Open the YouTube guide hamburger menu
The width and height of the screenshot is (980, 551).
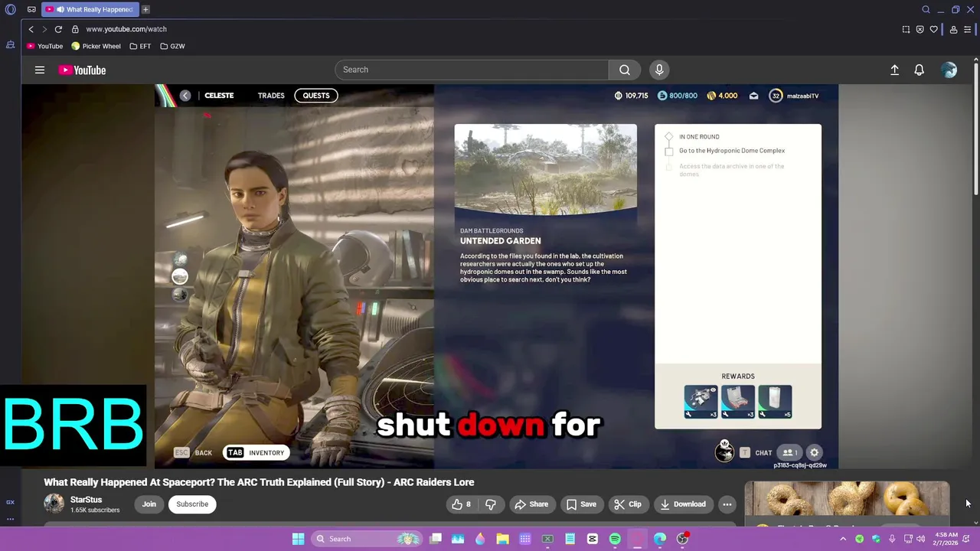pyautogui.click(x=40, y=70)
